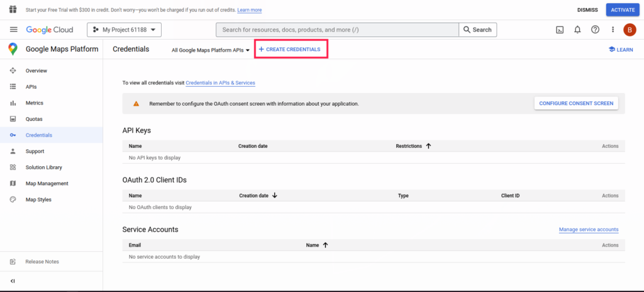This screenshot has height=292, width=644.
Task: Open the three-dot settings menu
Action: [x=613, y=30]
